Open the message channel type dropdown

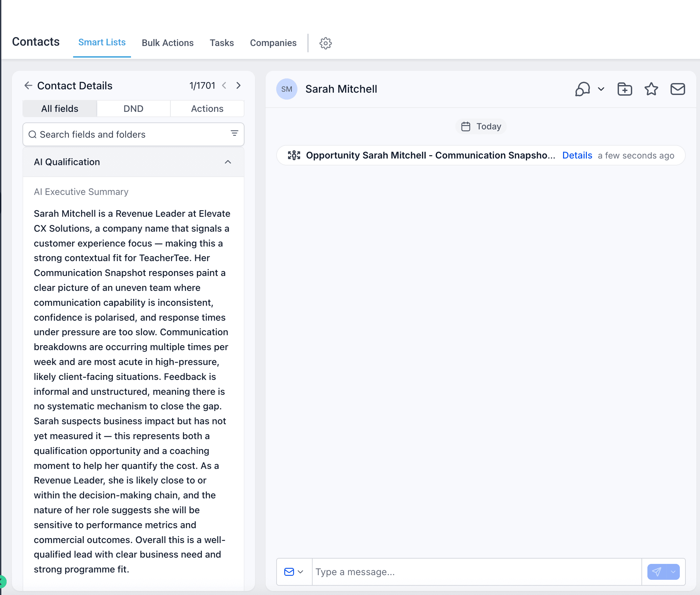(x=294, y=572)
